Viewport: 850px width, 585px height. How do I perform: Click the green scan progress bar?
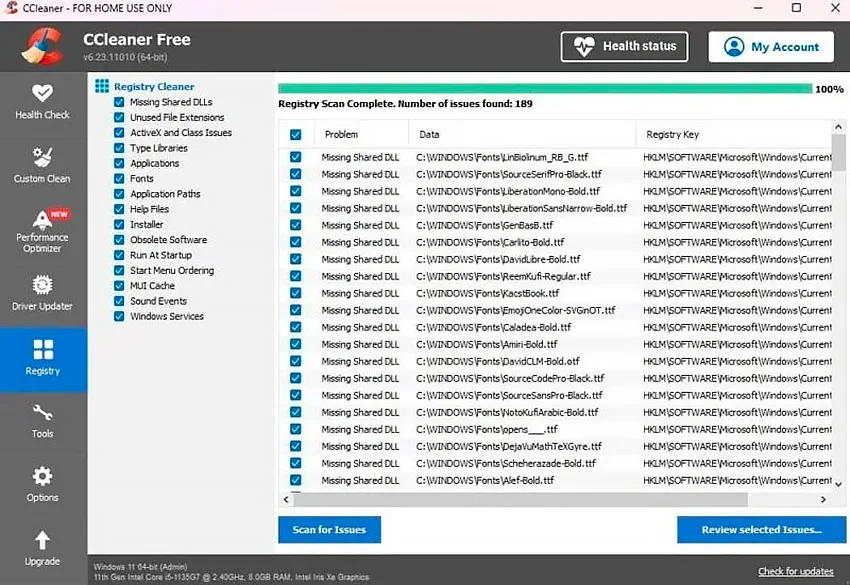coord(545,89)
